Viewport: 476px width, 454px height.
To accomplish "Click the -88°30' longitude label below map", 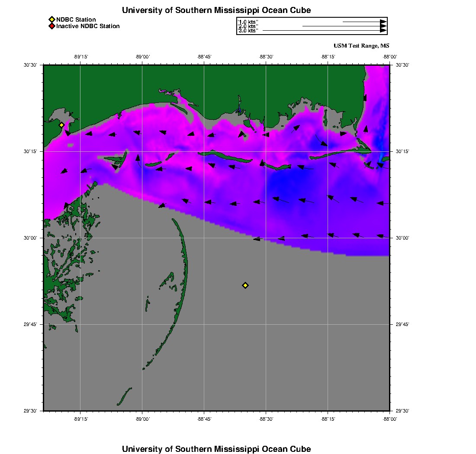I will click(x=266, y=419).
